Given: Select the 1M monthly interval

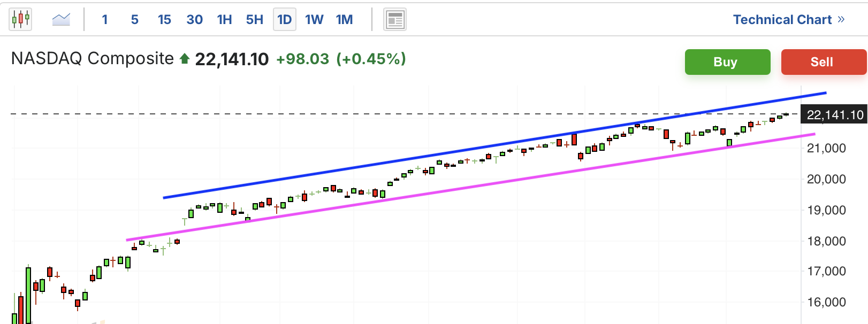Looking at the screenshot, I should click(x=344, y=20).
